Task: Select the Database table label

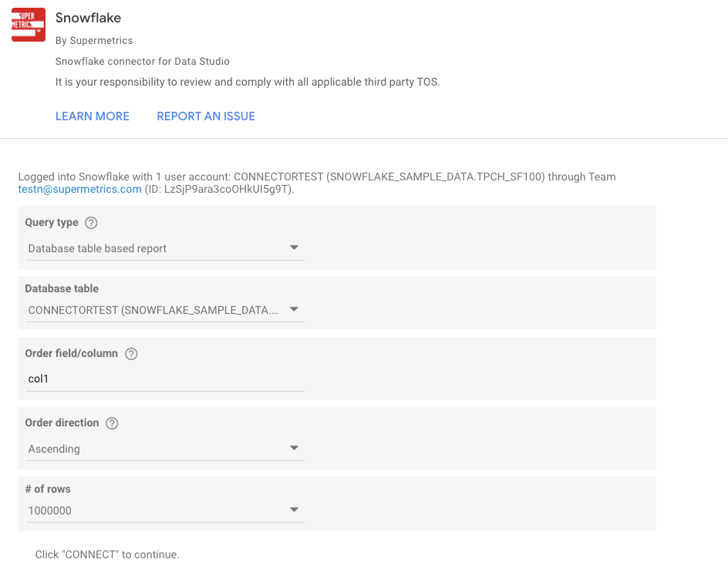Action: tap(62, 288)
